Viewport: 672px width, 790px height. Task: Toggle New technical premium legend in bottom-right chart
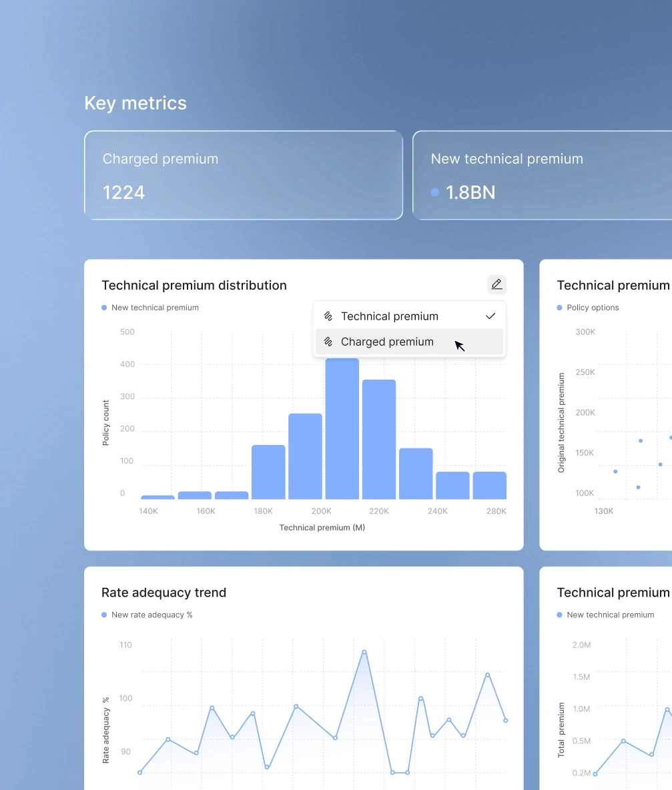605,615
